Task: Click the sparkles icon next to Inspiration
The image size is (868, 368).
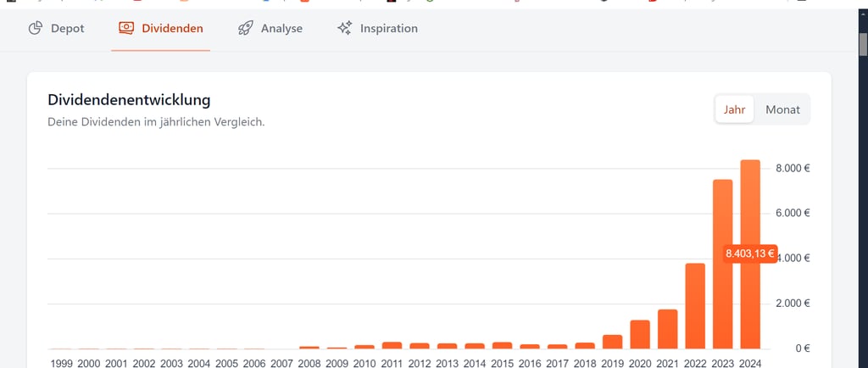Action: coord(344,29)
